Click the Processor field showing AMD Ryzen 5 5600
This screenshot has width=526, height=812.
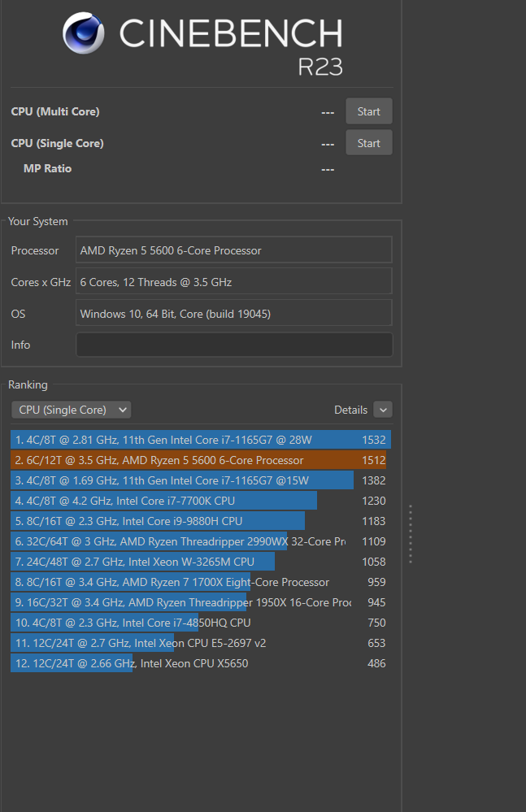point(234,250)
